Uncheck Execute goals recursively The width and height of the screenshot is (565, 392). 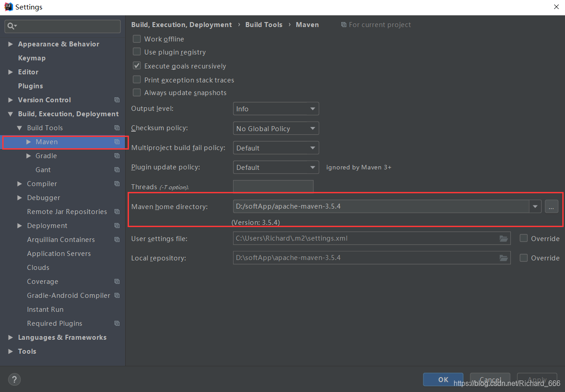coord(137,66)
